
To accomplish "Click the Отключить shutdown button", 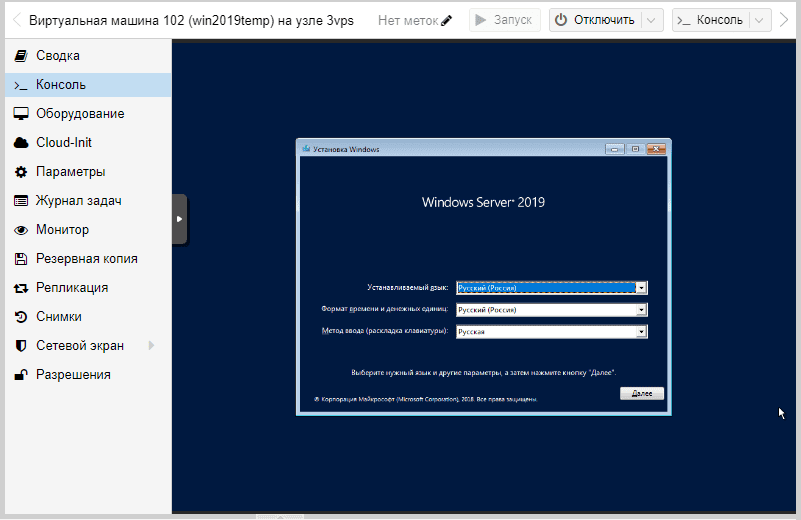I will click(x=596, y=20).
